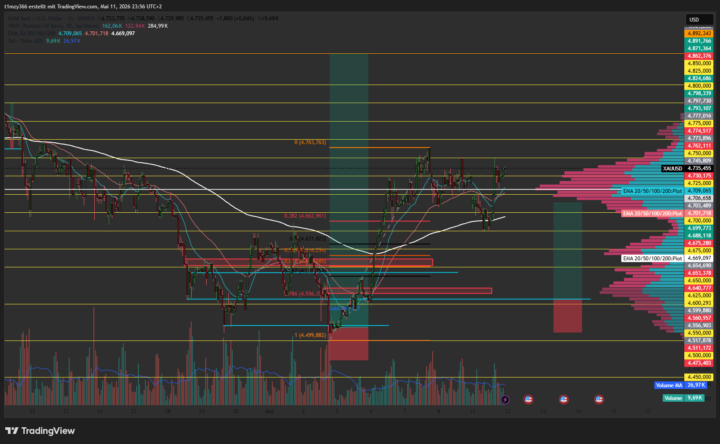Viewport: 720px width, 444px height.
Task: Click the gray 4.797,730 price label
Action: [699, 101]
